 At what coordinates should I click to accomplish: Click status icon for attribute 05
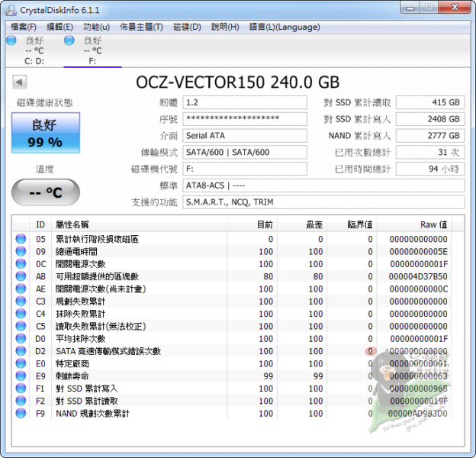click(x=21, y=239)
